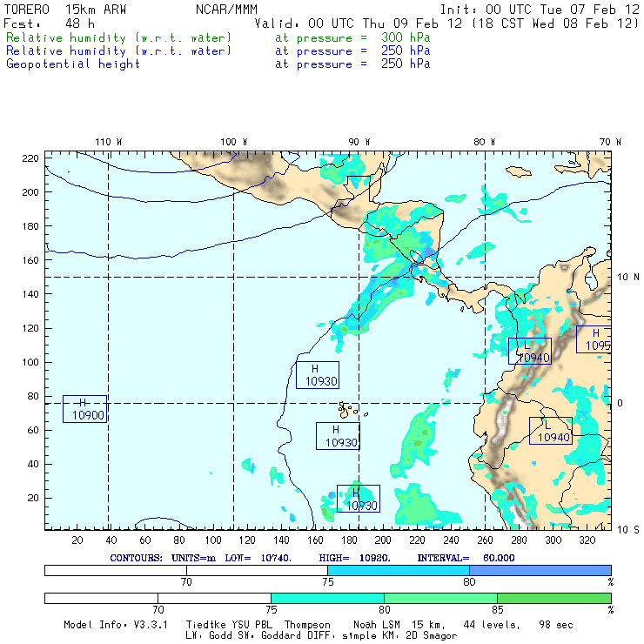
Task: Click the "70 W" longitude label
Action: (610, 142)
